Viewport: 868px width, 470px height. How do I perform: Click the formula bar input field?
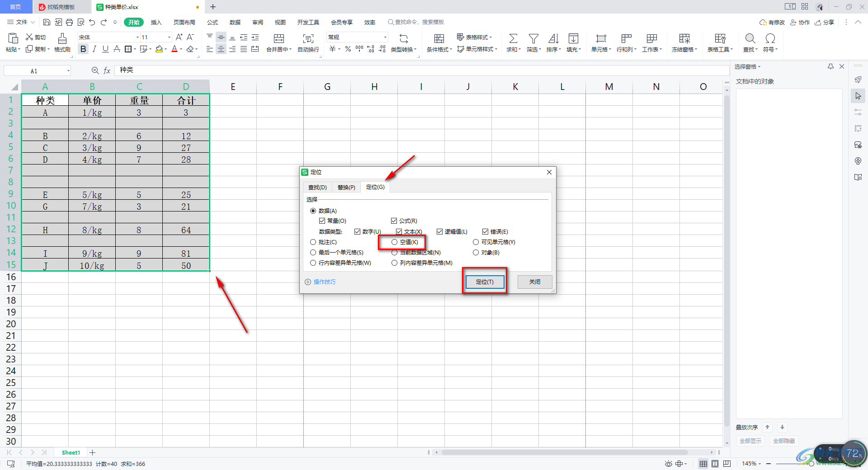coord(421,70)
